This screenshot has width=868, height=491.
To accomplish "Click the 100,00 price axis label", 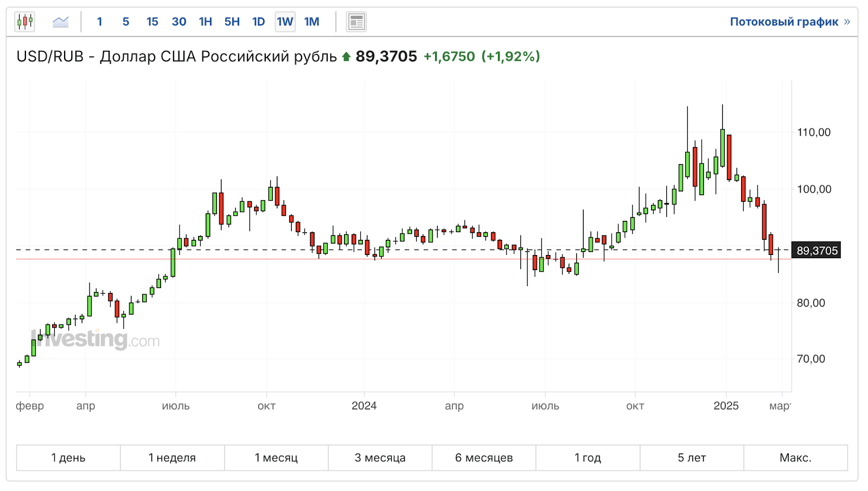I will click(x=814, y=189).
